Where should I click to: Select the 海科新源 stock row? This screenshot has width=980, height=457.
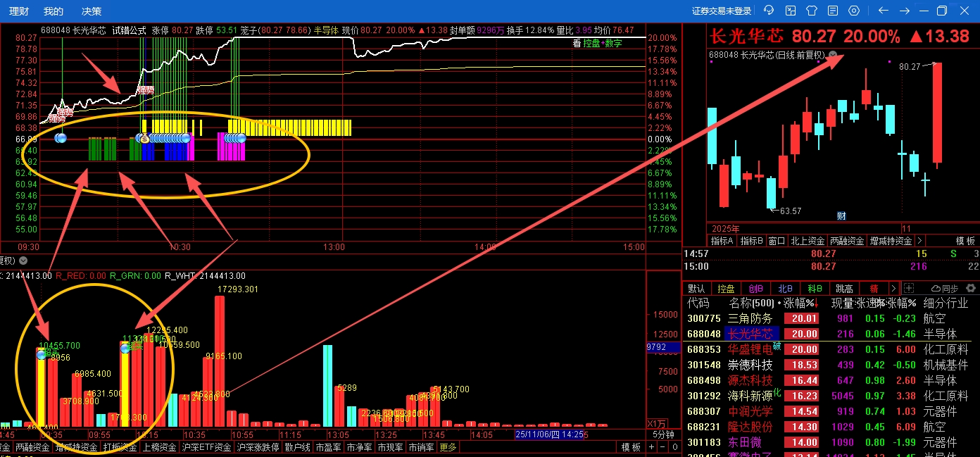[831, 396]
